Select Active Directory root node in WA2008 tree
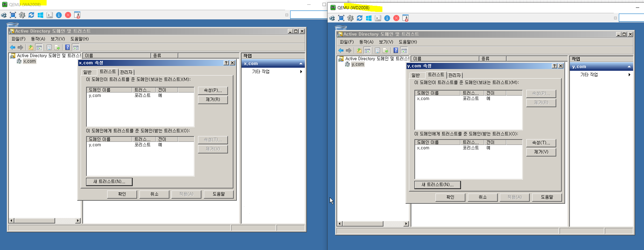644x250 pixels. 49,55
